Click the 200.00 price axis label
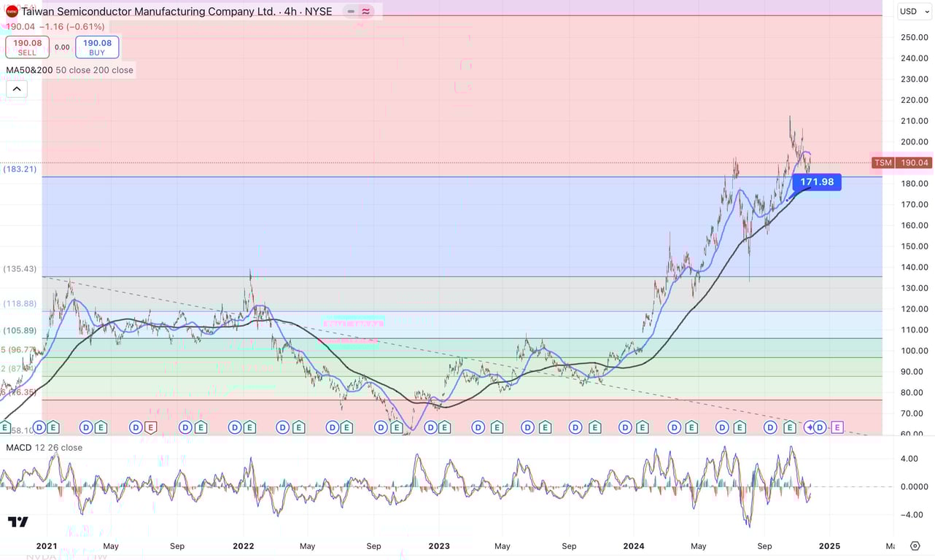 coord(914,142)
